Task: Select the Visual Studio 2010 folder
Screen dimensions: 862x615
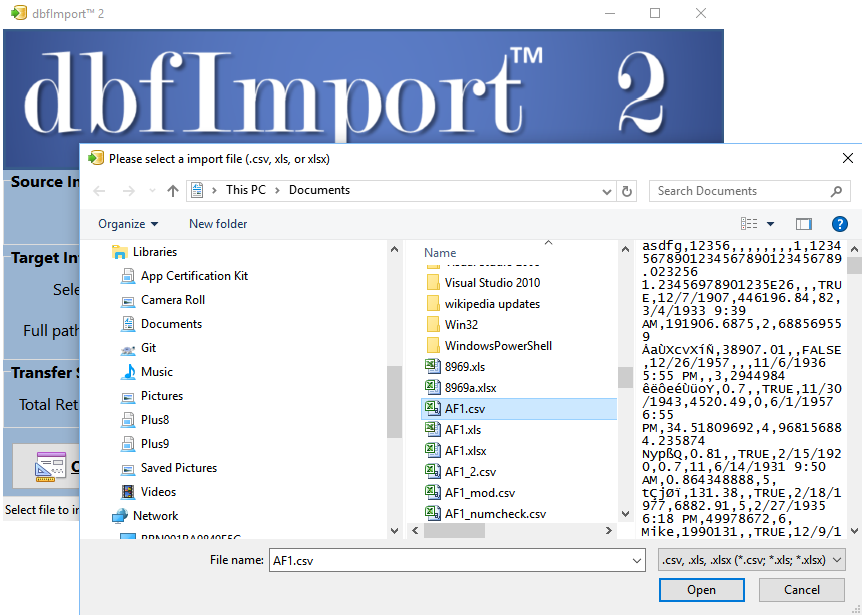Action: coord(492,282)
